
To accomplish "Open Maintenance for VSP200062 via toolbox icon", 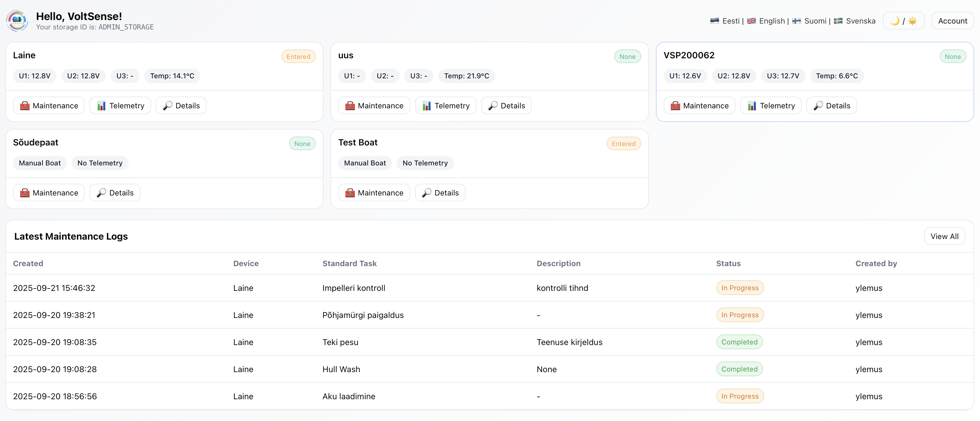I will tap(675, 105).
